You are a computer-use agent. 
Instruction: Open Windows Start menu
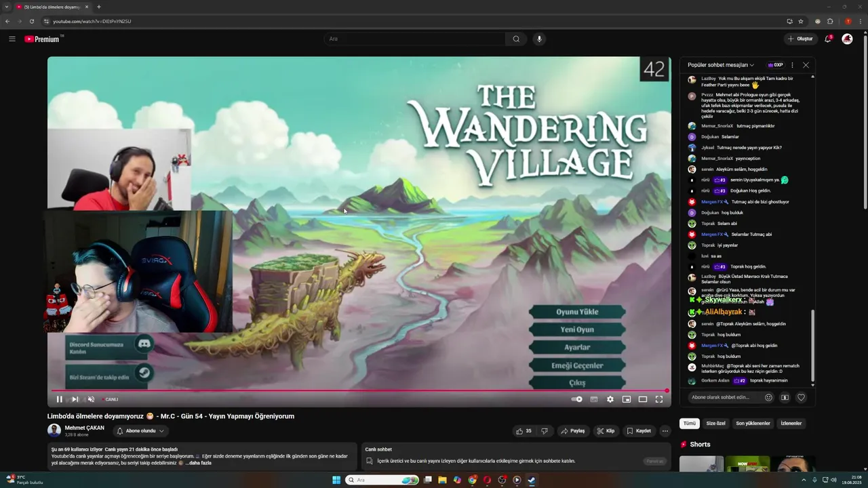coord(336,480)
